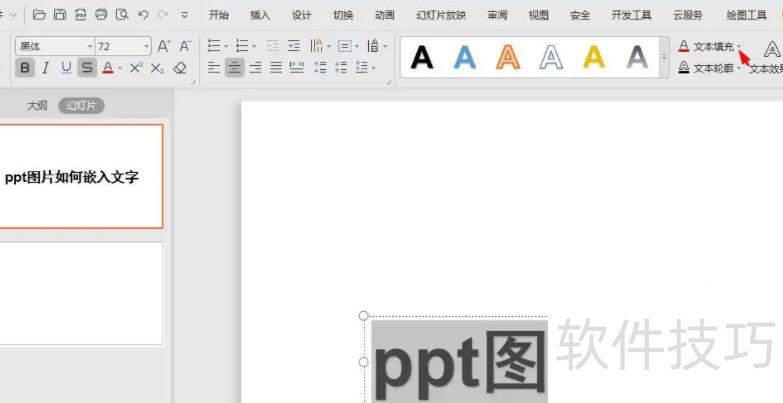The height and width of the screenshot is (403, 783).
Task: Apply the blue A text style
Action: point(465,57)
